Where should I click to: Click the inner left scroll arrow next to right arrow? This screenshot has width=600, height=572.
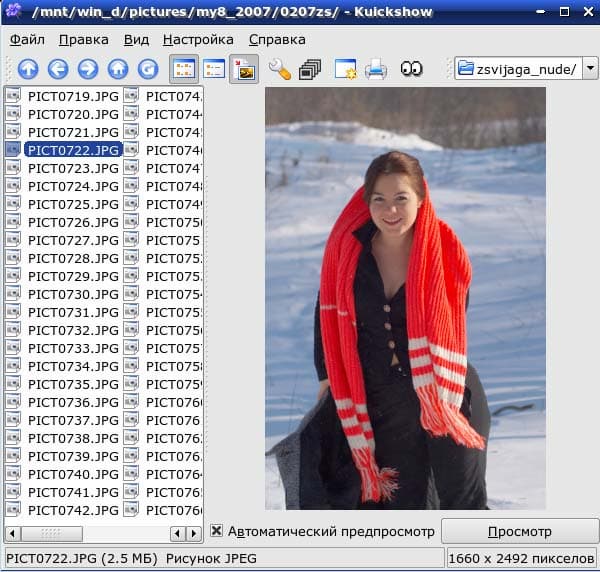click(178, 533)
